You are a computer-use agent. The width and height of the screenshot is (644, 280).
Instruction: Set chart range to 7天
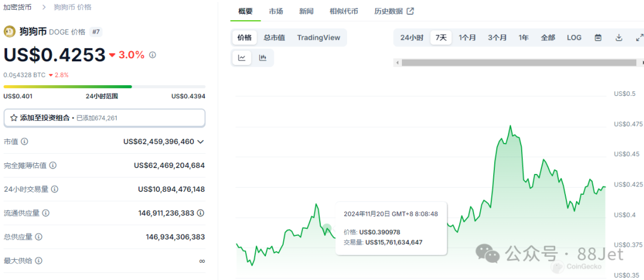441,38
